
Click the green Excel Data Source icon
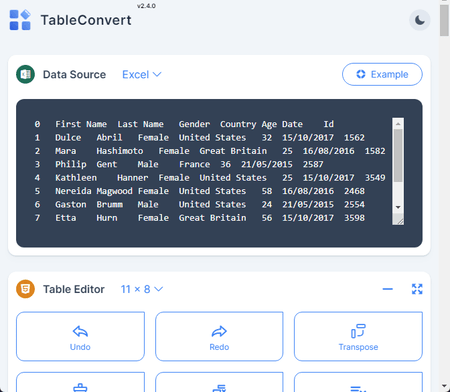coord(25,74)
